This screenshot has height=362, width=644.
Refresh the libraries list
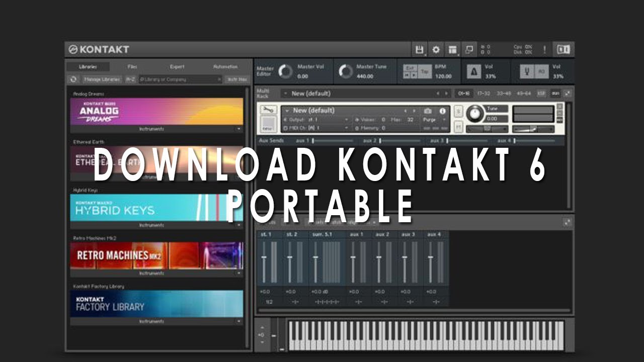[x=73, y=79]
